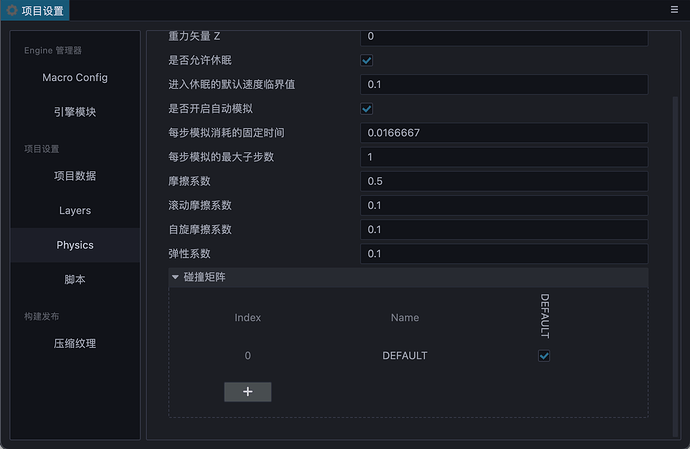Toggle the 是否允许休眠 checkbox
This screenshot has width=690, height=449.
pyautogui.click(x=367, y=60)
